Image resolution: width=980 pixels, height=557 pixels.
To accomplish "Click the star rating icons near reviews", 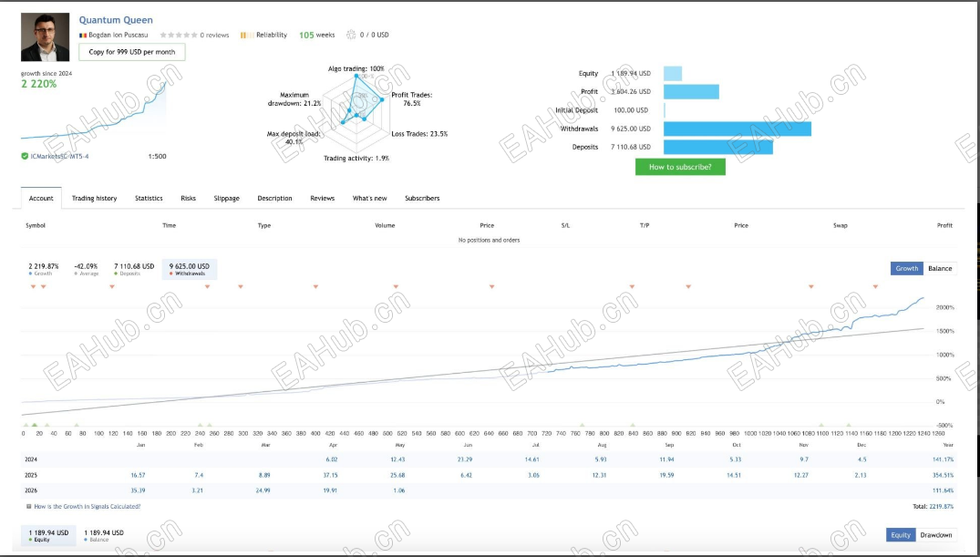I will coord(179,35).
